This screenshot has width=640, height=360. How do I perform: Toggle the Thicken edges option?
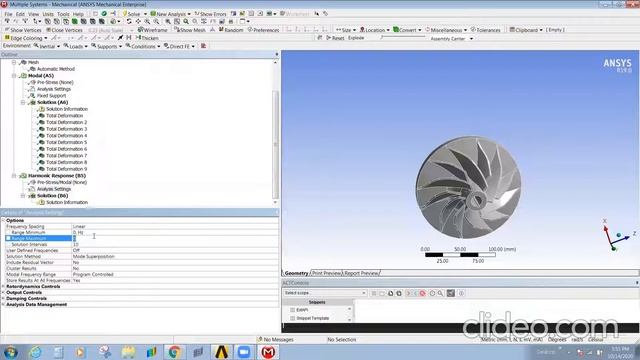(147, 38)
